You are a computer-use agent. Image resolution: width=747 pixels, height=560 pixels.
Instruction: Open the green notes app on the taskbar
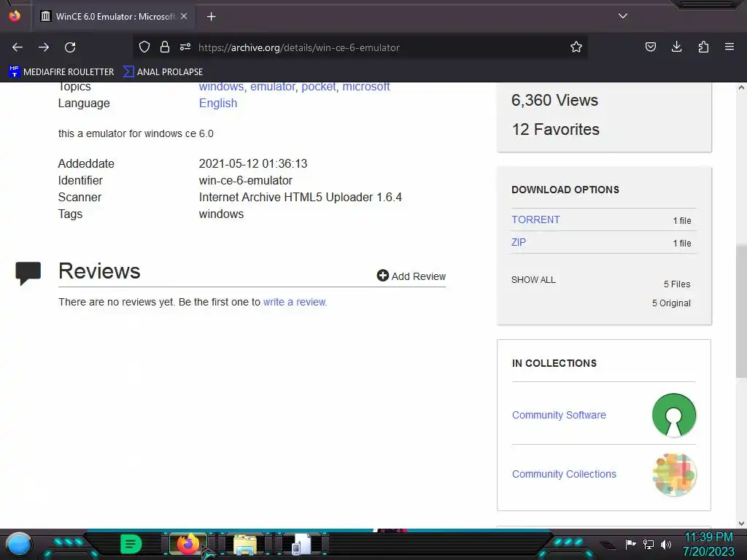click(131, 544)
